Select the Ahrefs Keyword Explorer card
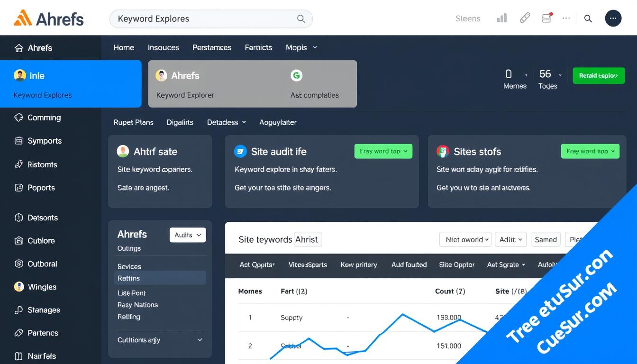Image resolution: width=637 pixels, height=364 pixels. (253, 84)
